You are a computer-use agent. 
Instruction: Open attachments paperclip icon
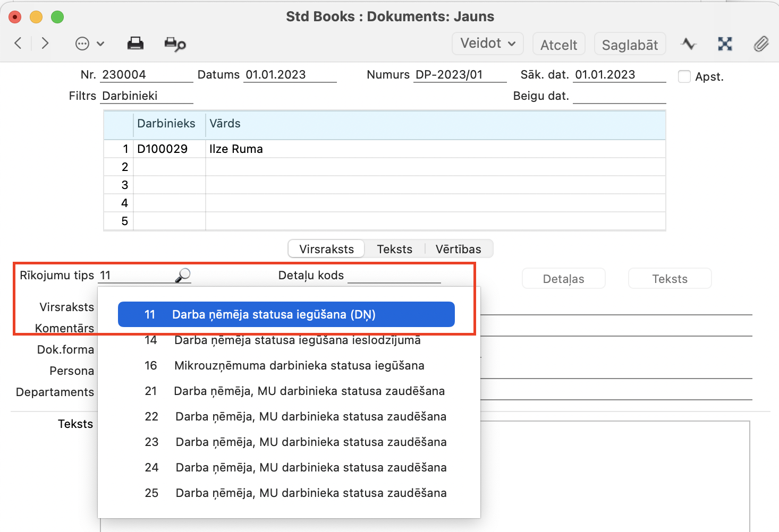coord(761,44)
